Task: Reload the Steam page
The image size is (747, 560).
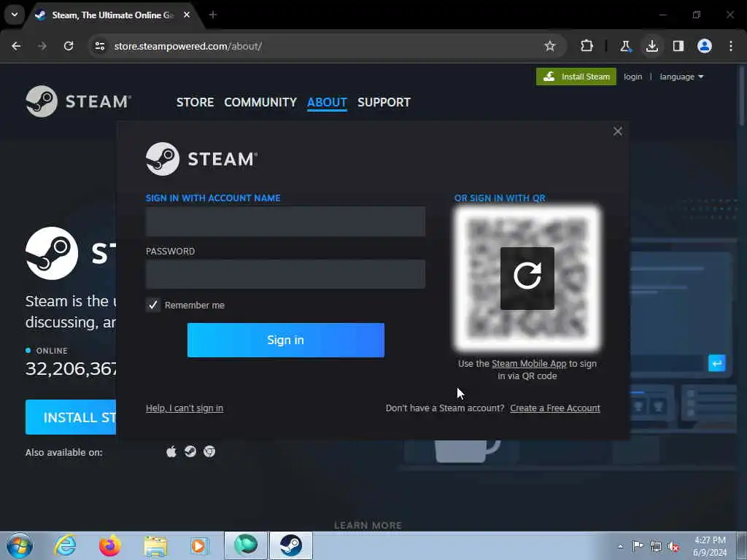Action: [69, 46]
